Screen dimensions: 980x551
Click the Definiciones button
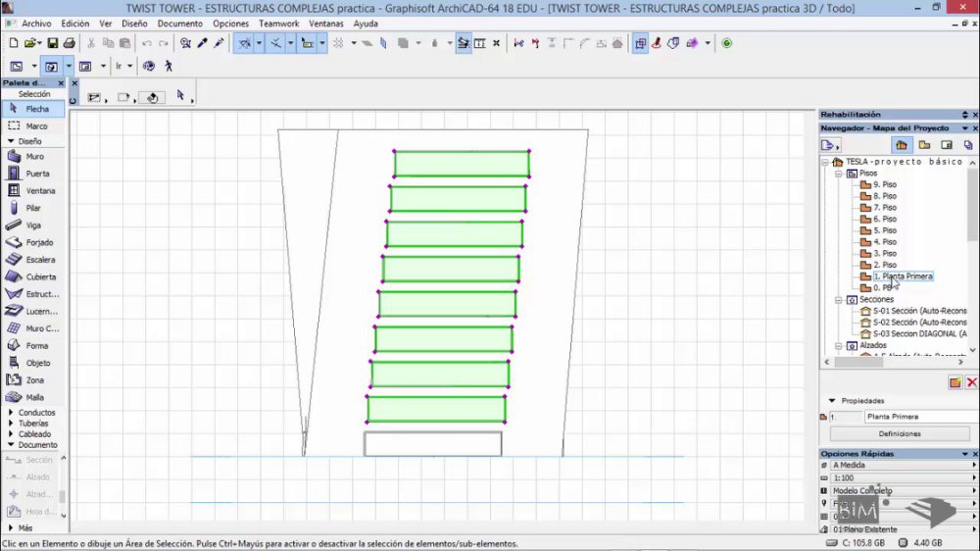(x=900, y=433)
